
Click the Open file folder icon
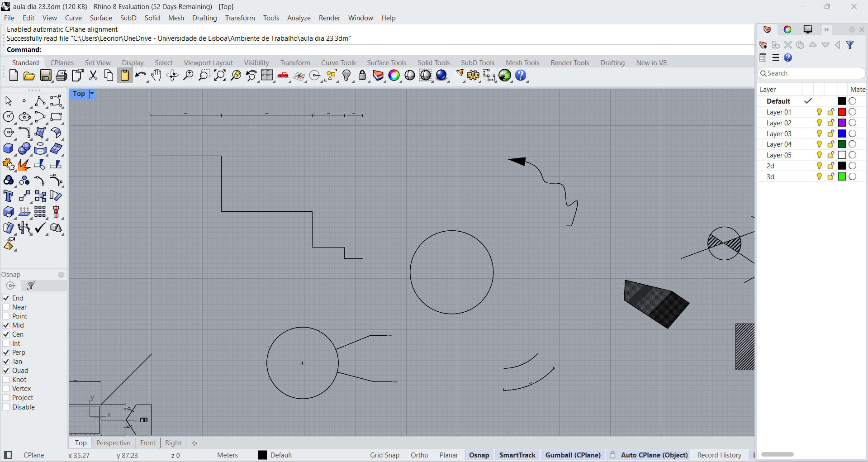click(x=29, y=76)
